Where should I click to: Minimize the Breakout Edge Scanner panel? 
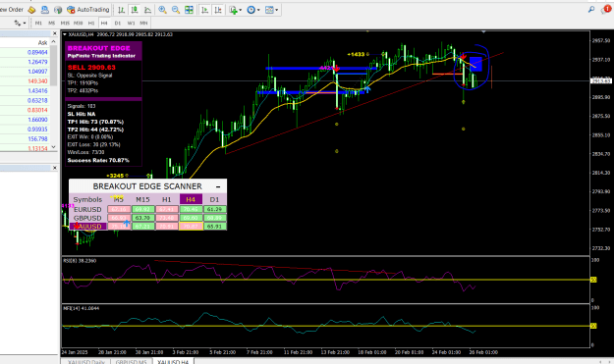tap(218, 186)
